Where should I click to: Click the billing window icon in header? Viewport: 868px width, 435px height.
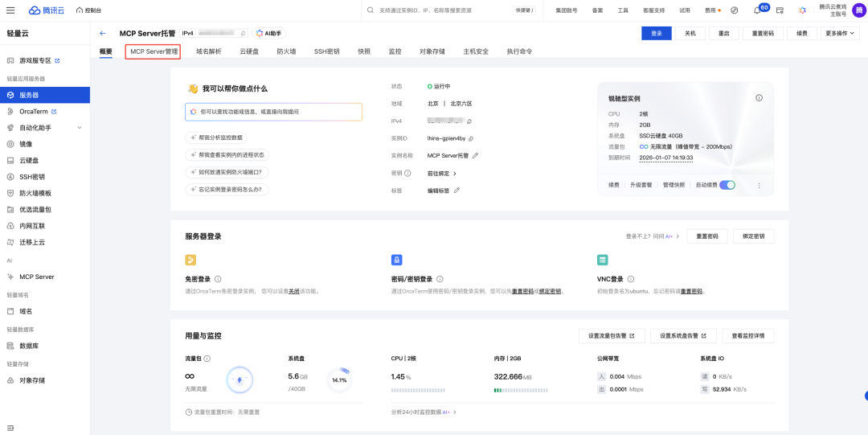pos(780,10)
